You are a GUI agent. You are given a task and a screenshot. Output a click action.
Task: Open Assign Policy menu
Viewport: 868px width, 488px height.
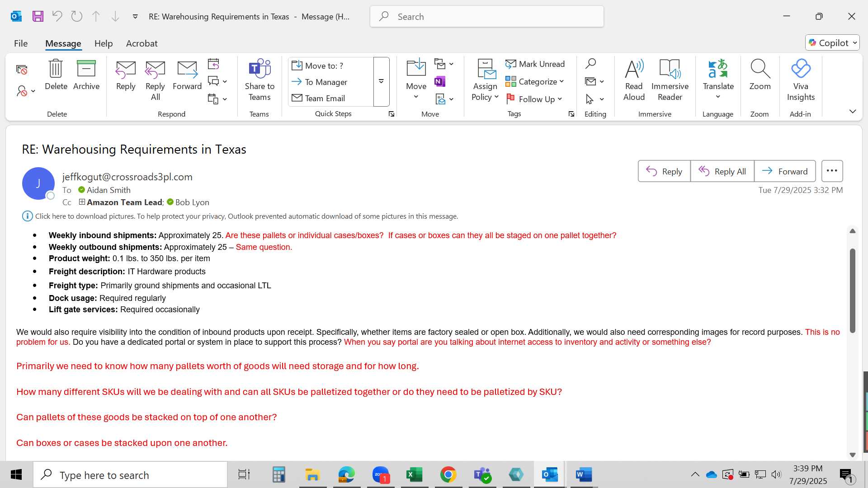485,80
